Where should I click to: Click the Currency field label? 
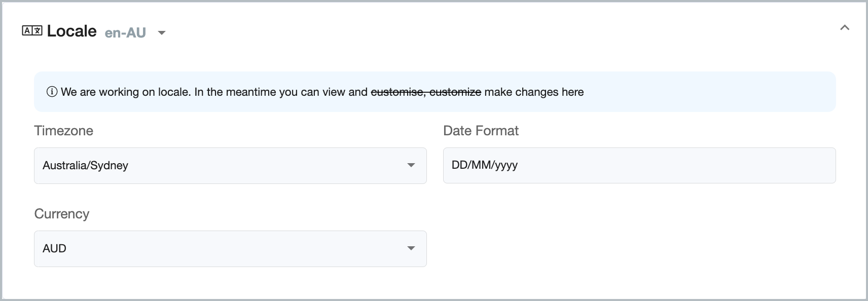61,214
